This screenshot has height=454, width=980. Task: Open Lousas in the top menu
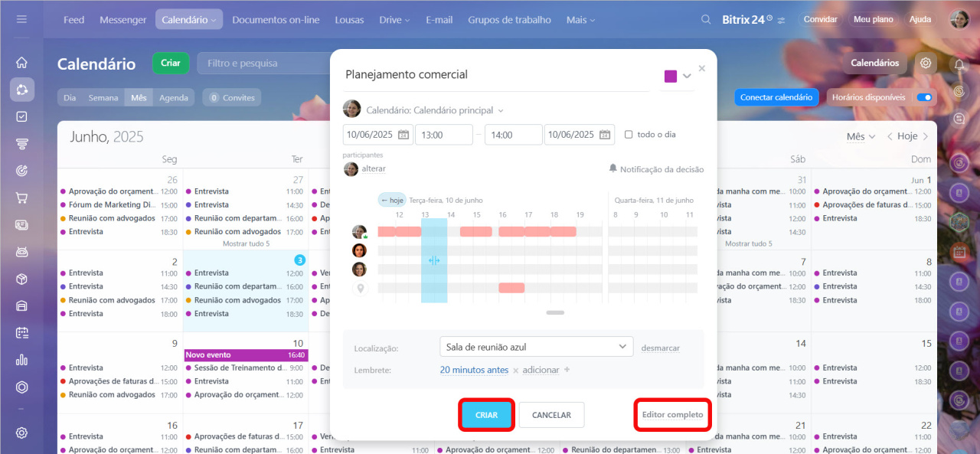349,20
